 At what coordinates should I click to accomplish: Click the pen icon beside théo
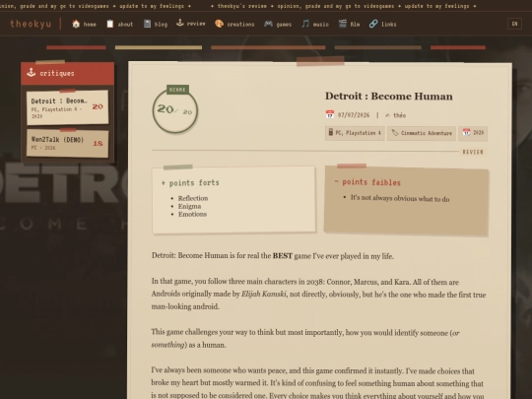(x=387, y=115)
